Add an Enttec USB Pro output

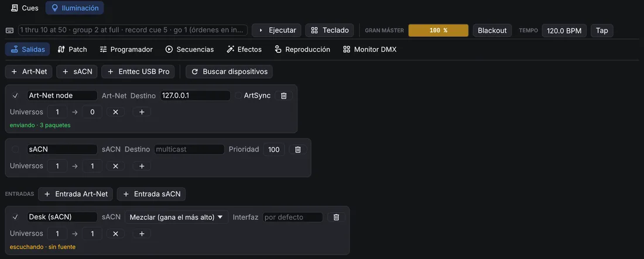click(x=138, y=71)
